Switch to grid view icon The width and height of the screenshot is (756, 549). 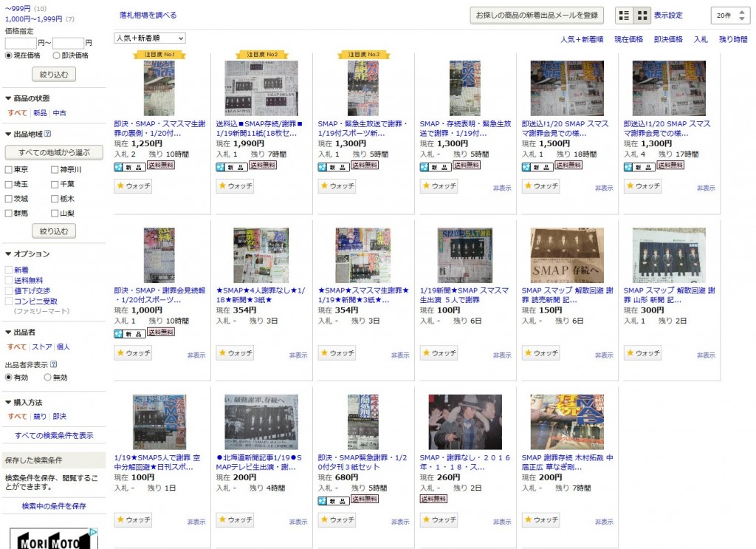[x=642, y=16]
